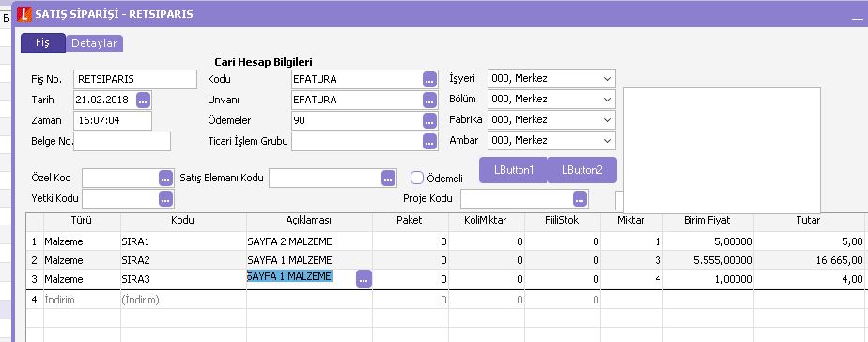Select the SIRA2 code cell

[x=183, y=260]
